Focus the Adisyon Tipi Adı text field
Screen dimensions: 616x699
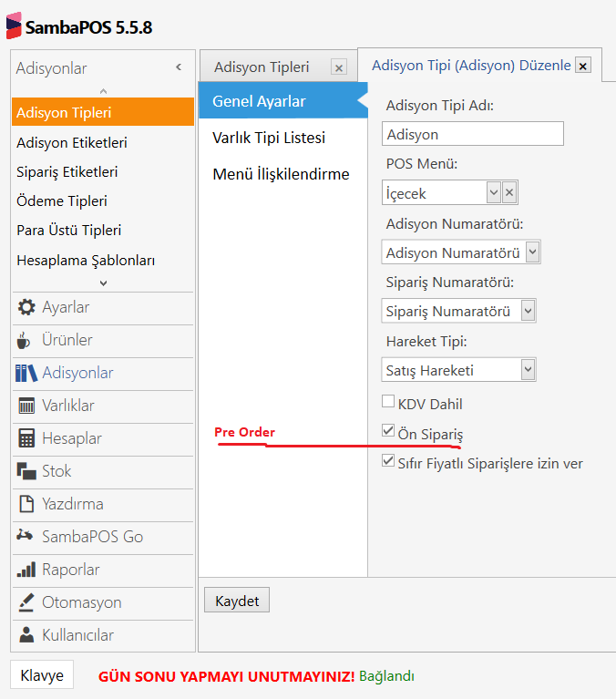(x=472, y=134)
